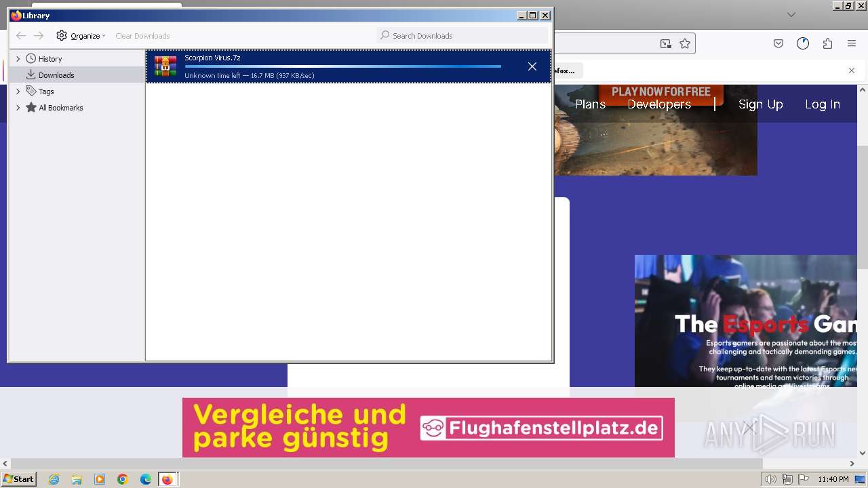Click the Scorpion Virus.7z download progress bar
This screenshot has width=868, height=488.
coord(342,66)
